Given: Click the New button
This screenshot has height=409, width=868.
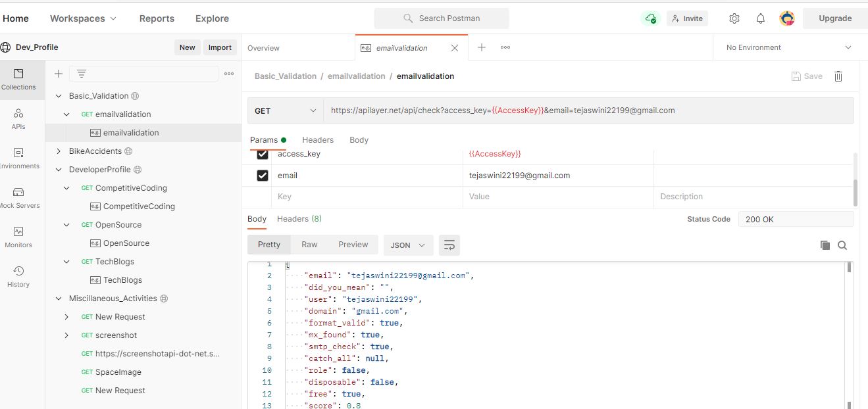Looking at the screenshot, I should click(188, 47).
